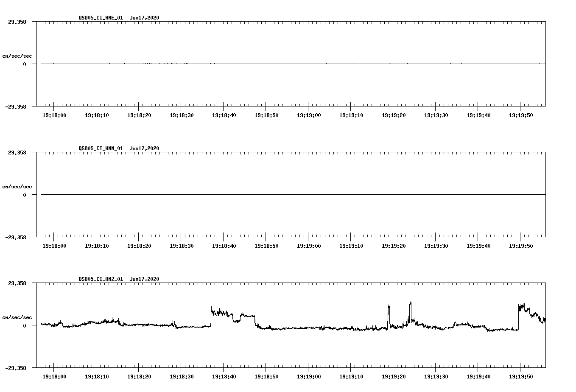Click the -29.358 lower limit of HNE plot
The height and width of the screenshot is (392, 576).
[x=16, y=107]
